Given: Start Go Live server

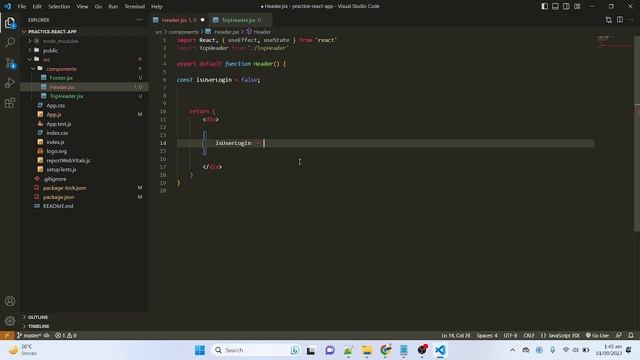Looking at the screenshot, I should pos(597,336).
